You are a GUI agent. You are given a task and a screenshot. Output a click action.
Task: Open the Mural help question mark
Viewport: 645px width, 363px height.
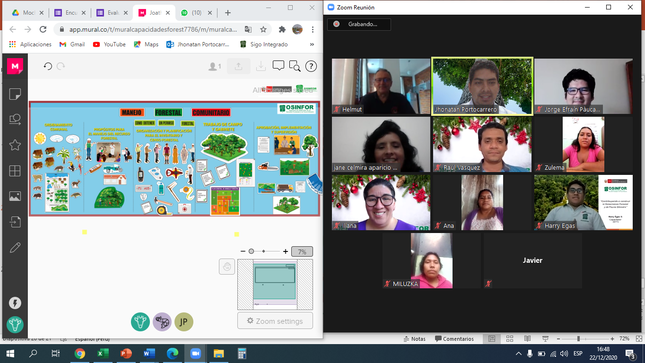[311, 66]
